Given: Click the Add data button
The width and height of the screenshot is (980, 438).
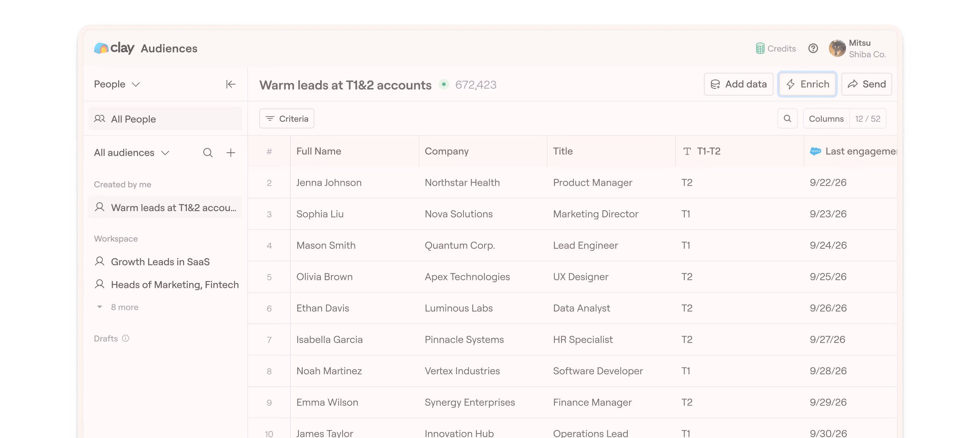Looking at the screenshot, I should click(x=739, y=84).
